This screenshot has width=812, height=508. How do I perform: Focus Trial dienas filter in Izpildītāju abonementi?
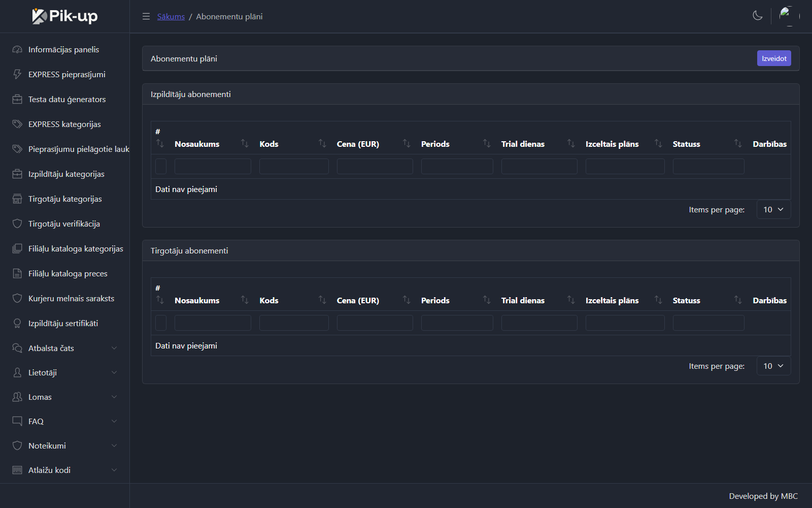pos(539,166)
